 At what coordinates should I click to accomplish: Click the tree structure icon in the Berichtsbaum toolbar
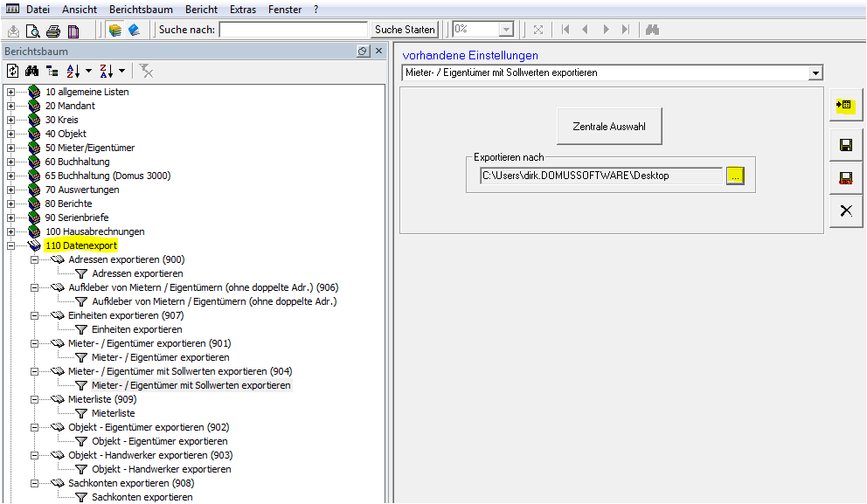(52, 71)
